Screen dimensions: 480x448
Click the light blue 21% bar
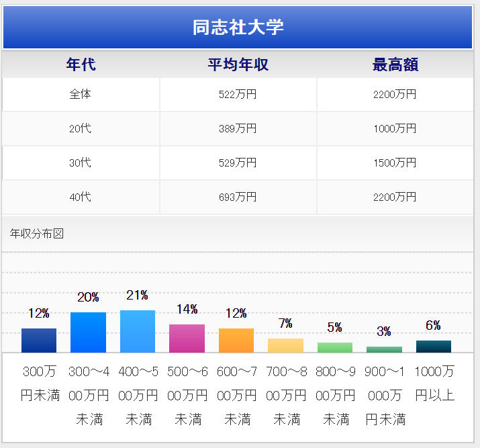pyautogui.click(x=138, y=331)
